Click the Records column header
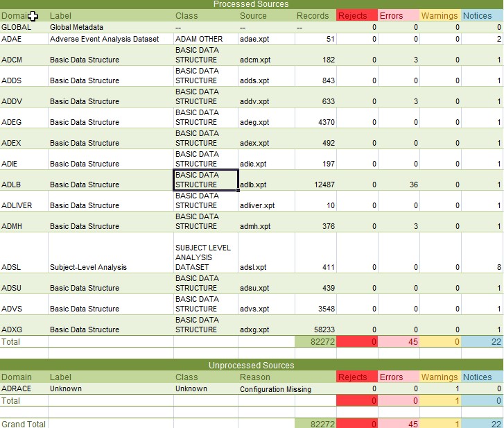Screen dimensions: 504x428 [315, 15]
